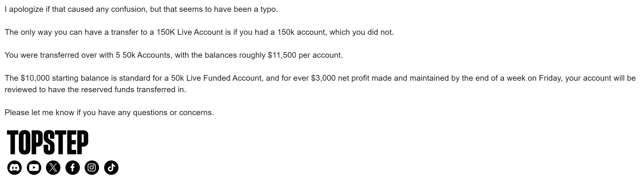Open the Facebook icon link
Image resolution: width=644 pixels, height=178 pixels.
[x=73, y=167]
